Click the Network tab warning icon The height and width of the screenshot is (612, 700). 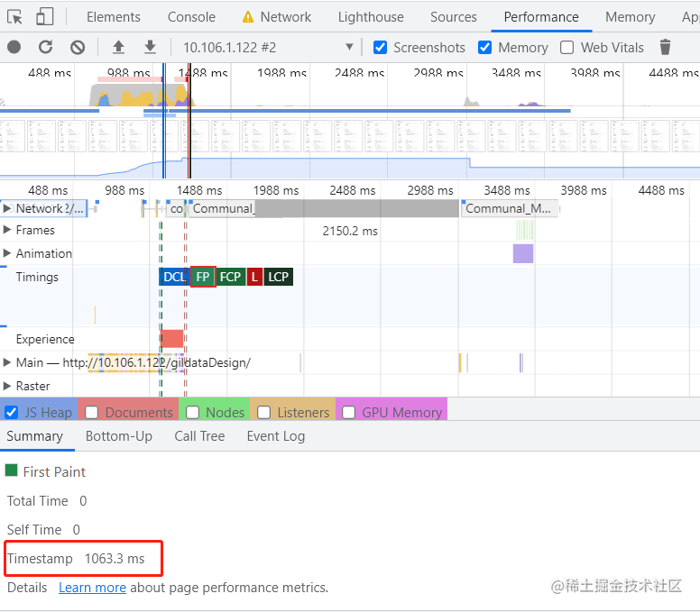pyautogui.click(x=248, y=17)
